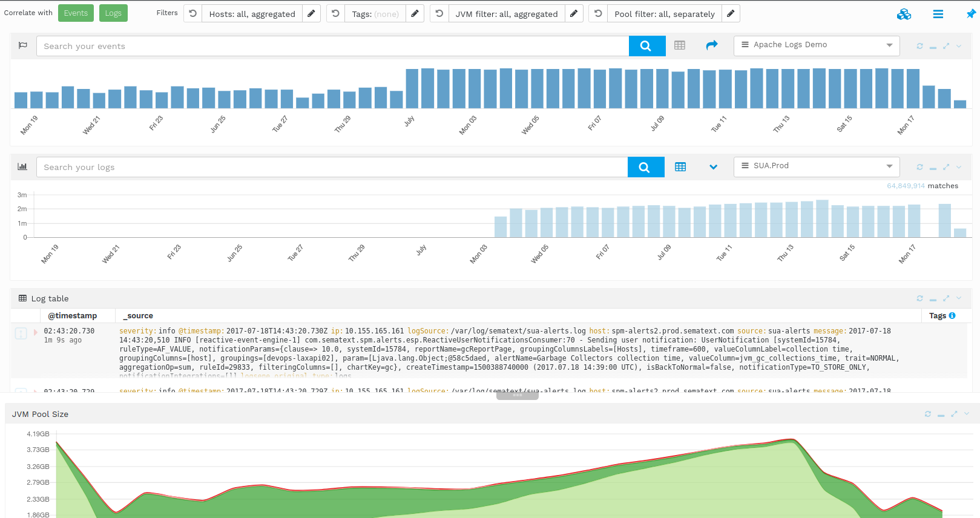This screenshot has width=980, height=518.
Task: Expand the JVM Pool Size panel to fullscreen
Action: pyautogui.click(x=954, y=414)
